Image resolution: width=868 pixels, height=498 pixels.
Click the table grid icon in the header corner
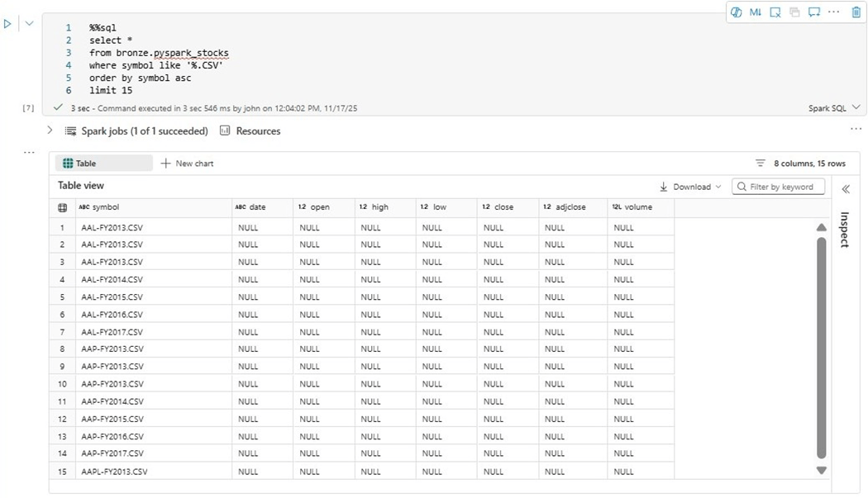tap(63, 207)
